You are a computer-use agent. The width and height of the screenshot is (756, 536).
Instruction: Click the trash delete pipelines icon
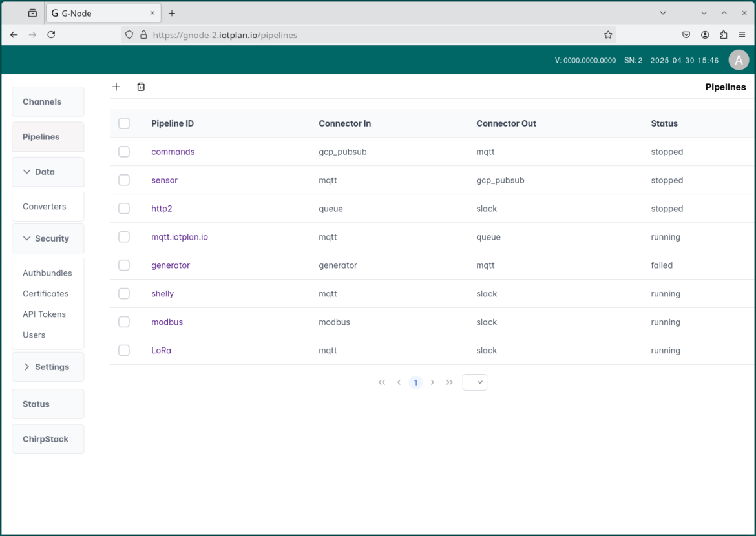141,87
